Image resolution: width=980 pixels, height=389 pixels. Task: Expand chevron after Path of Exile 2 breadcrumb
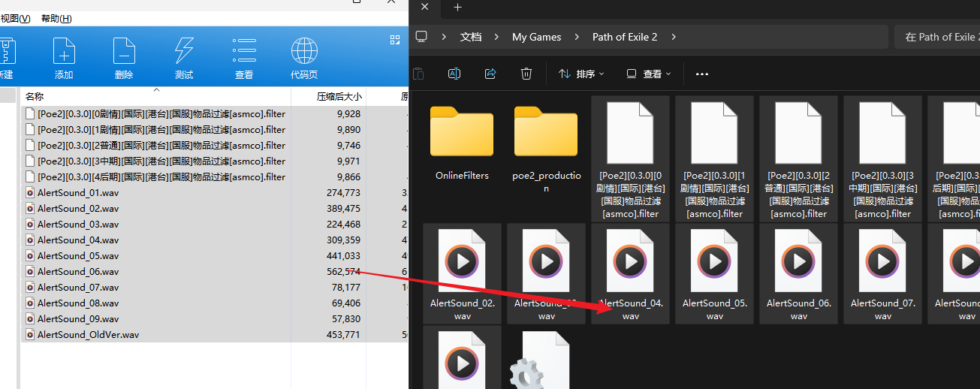674,37
